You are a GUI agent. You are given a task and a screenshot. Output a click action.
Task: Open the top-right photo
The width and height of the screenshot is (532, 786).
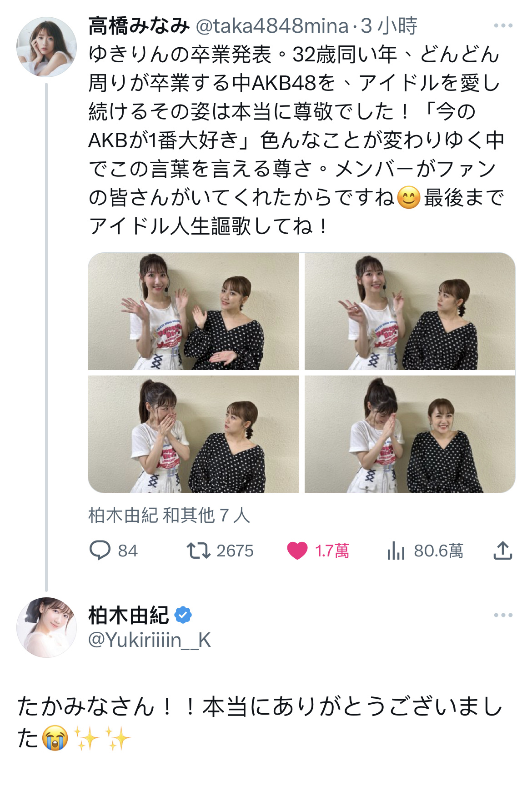click(x=410, y=311)
